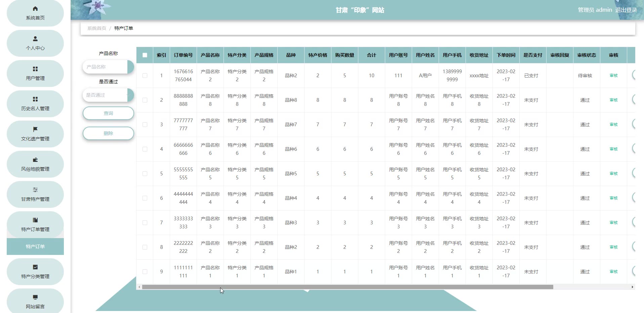Click 退出登录 to log out
The width and height of the screenshot is (644, 313).
click(x=626, y=10)
